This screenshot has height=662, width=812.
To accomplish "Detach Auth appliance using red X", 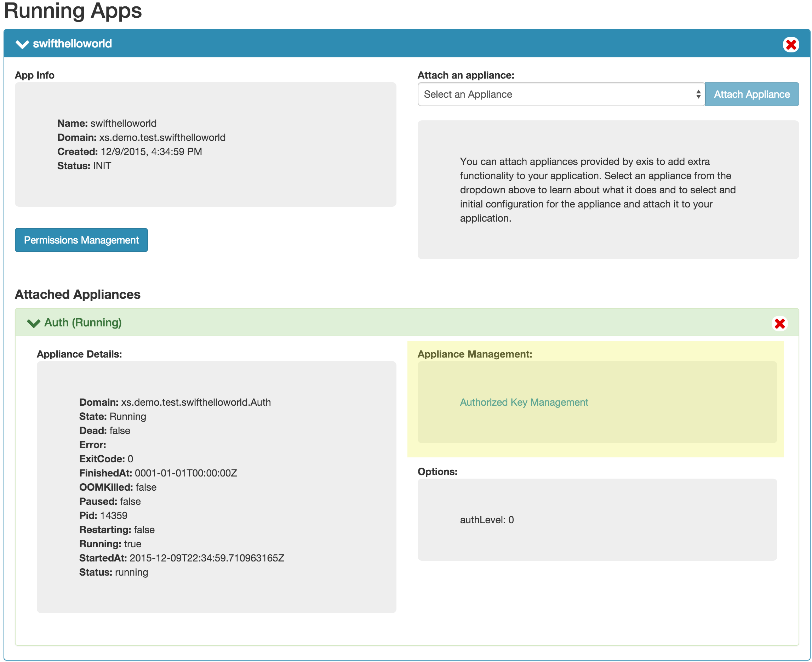I will click(779, 323).
